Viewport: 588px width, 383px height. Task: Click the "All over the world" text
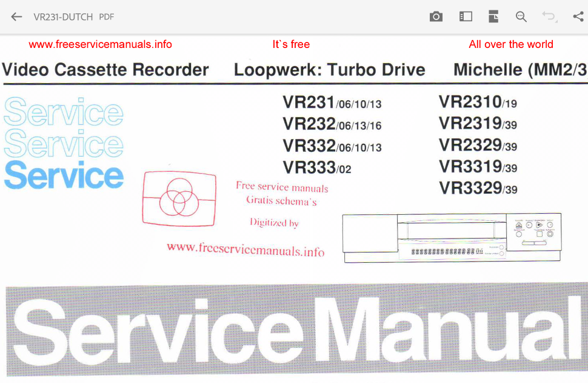coord(511,44)
